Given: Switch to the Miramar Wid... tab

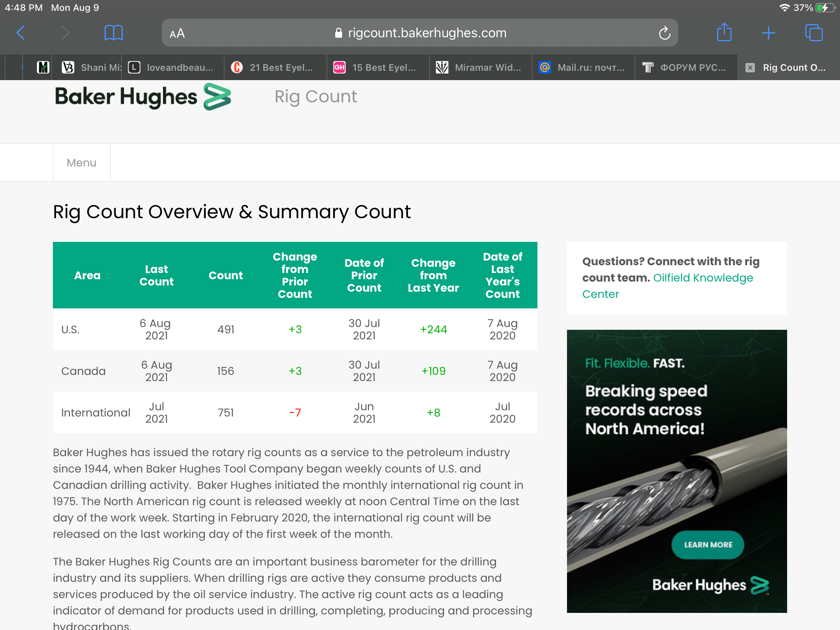Looking at the screenshot, I should [481, 68].
